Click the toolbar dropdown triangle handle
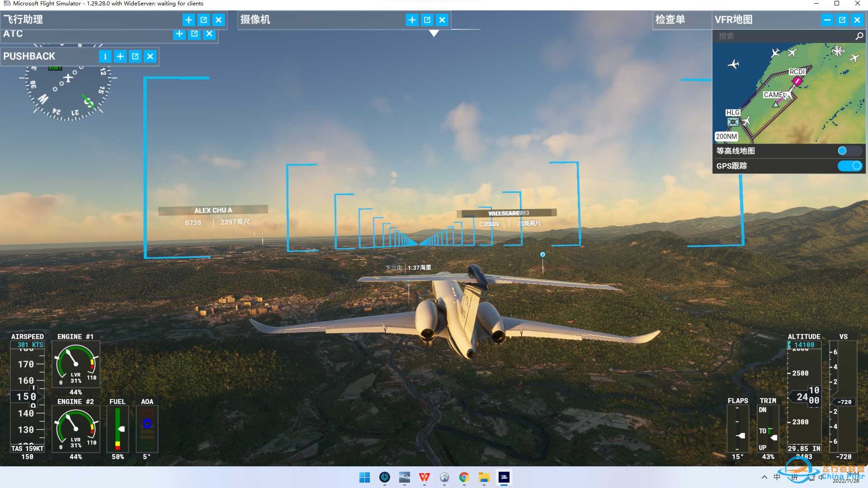 tap(434, 33)
